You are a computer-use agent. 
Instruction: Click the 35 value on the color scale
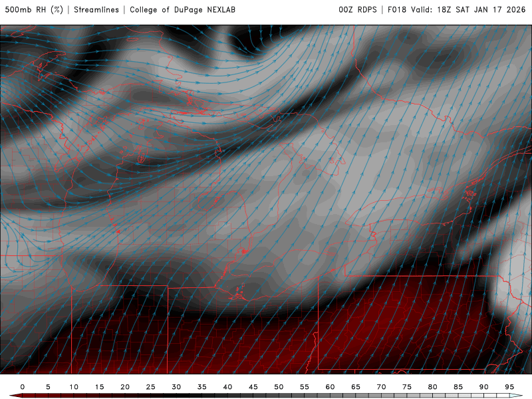(x=202, y=387)
